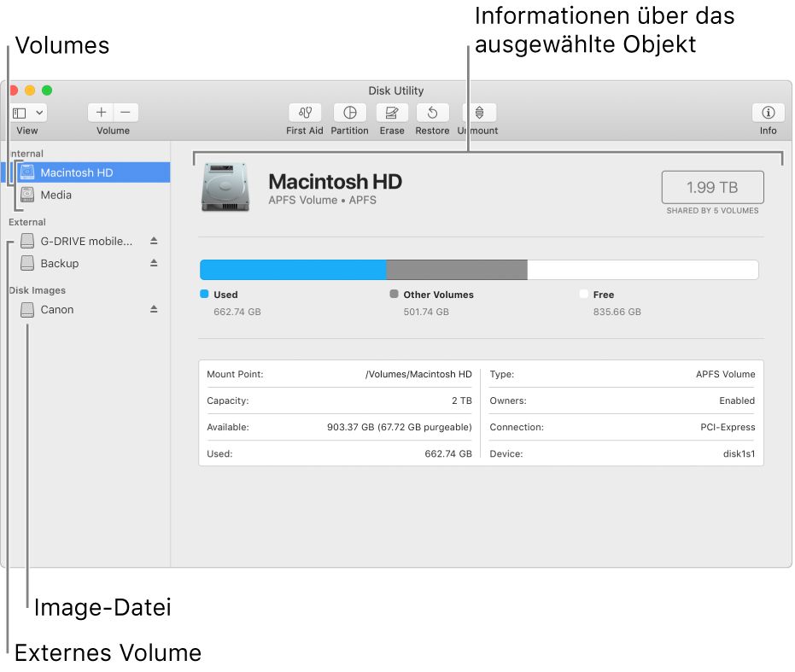Click the gray Other Volumes bar segment
The width and height of the screenshot is (795, 672).
(x=457, y=270)
